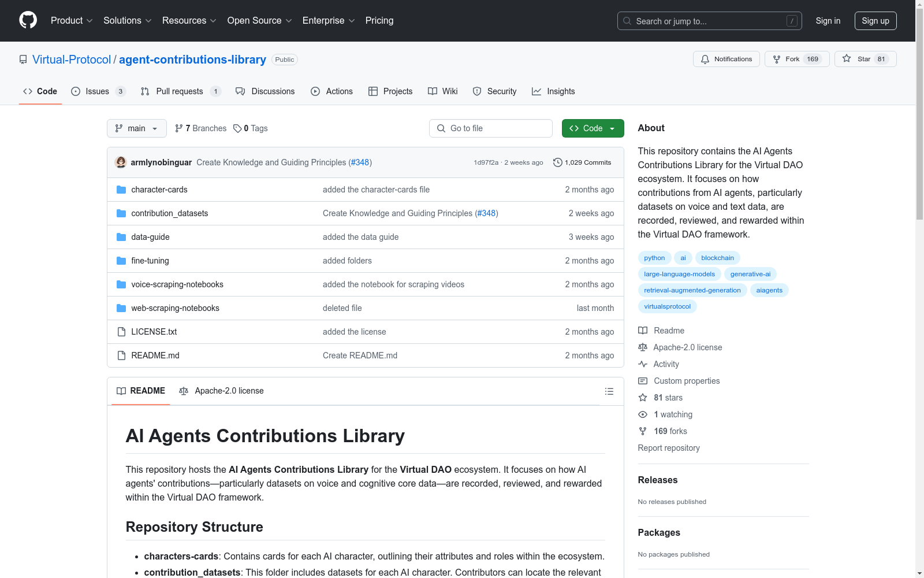924x578 pixels.
Task: Expand the Resources menu
Action: (189, 20)
